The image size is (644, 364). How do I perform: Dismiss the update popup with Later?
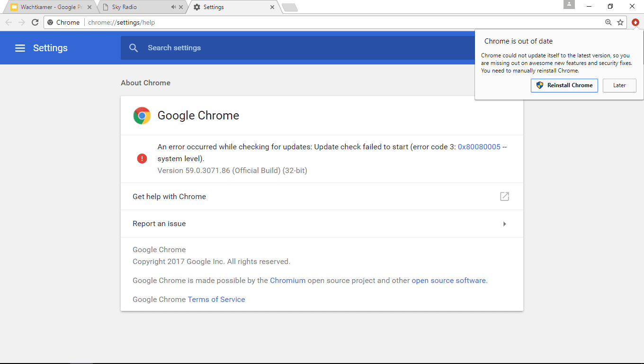coord(619,85)
